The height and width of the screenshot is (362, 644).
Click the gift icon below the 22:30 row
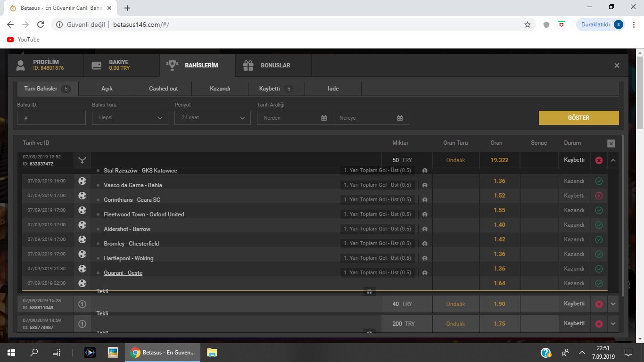pos(369,291)
